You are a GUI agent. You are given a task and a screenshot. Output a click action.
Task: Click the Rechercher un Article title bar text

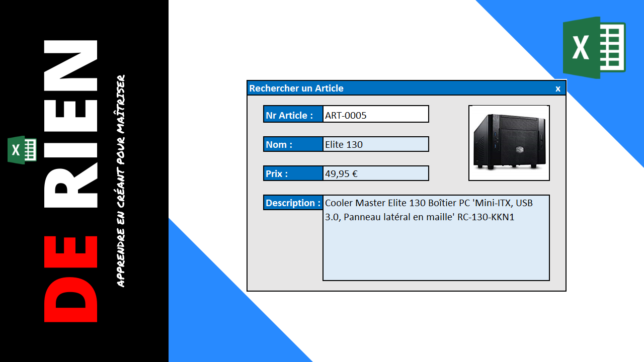coord(296,88)
